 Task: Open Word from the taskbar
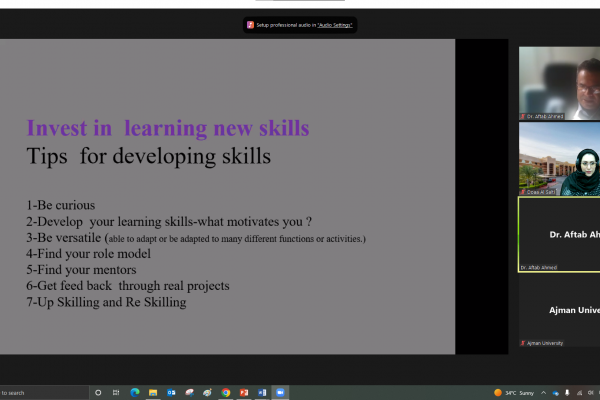pos(262,392)
